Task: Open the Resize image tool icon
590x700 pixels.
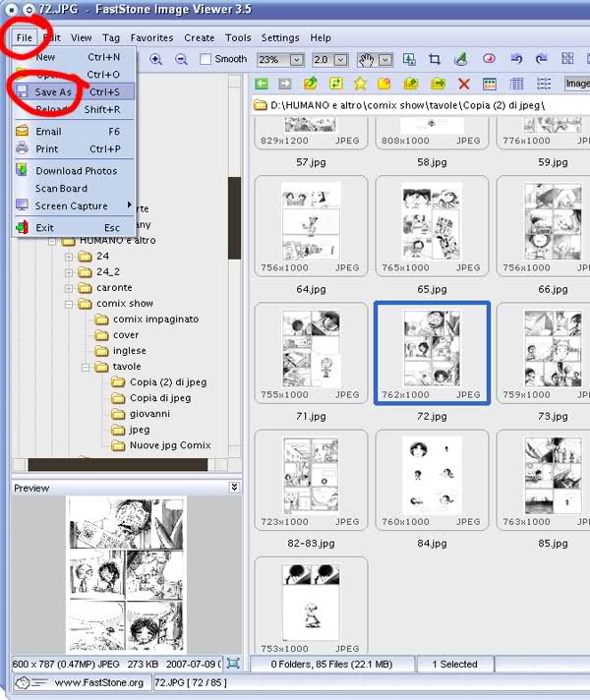Action: point(409,59)
